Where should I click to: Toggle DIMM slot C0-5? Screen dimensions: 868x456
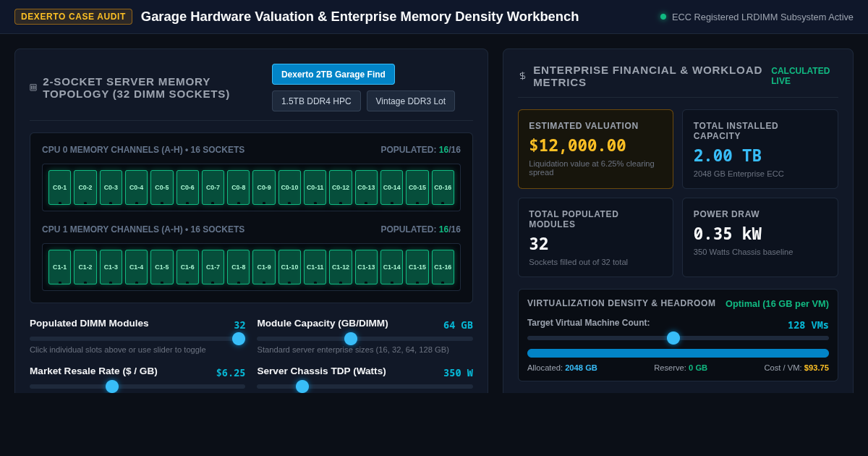tap(162, 187)
